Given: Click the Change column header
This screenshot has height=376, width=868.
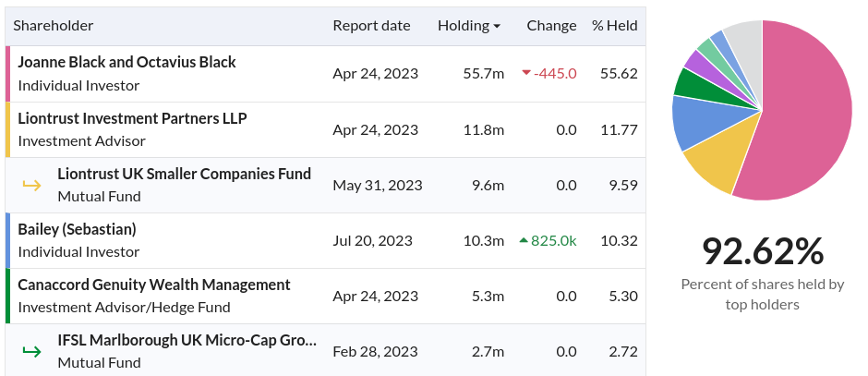Looking at the screenshot, I should pos(551,26).
